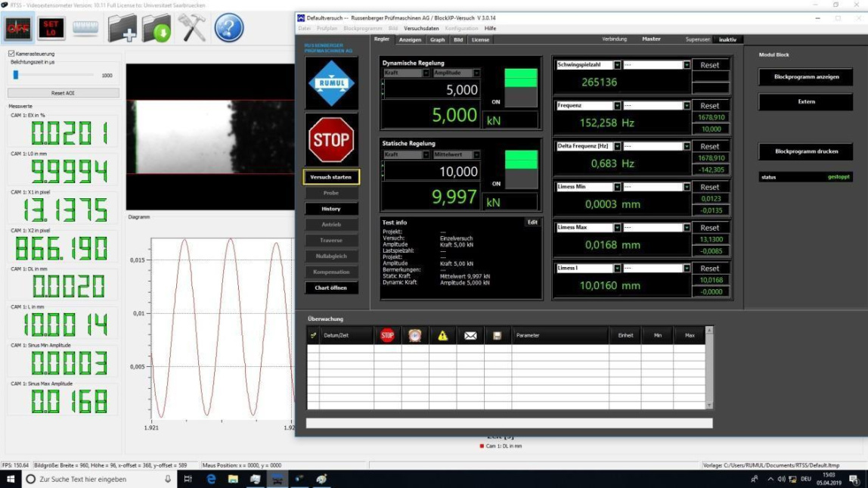
Task: Expand the Schwingspielzahl dropdown
Action: 617,65
